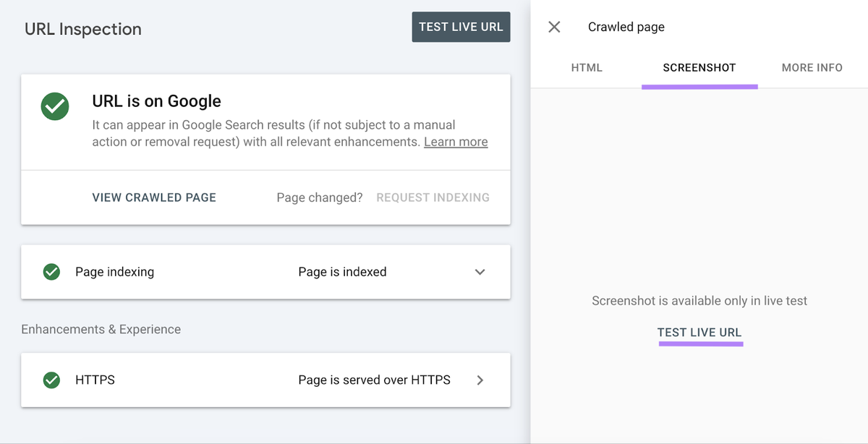Viewport: 868px width, 444px height.
Task: Click the green check next to URL is on Google
Action: 55,107
